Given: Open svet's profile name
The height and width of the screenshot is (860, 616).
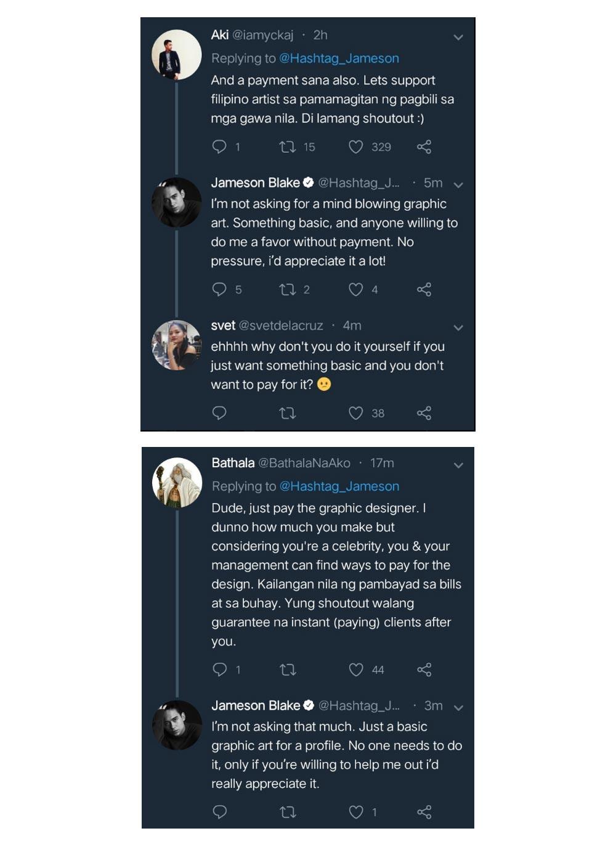Looking at the screenshot, I should click(x=223, y=326).
